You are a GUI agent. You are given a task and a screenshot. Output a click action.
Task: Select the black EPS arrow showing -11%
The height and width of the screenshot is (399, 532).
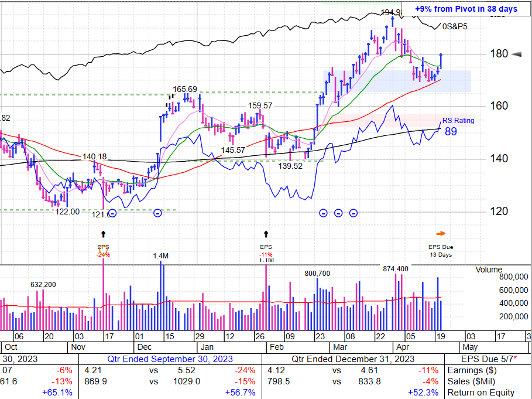(266, 233)
